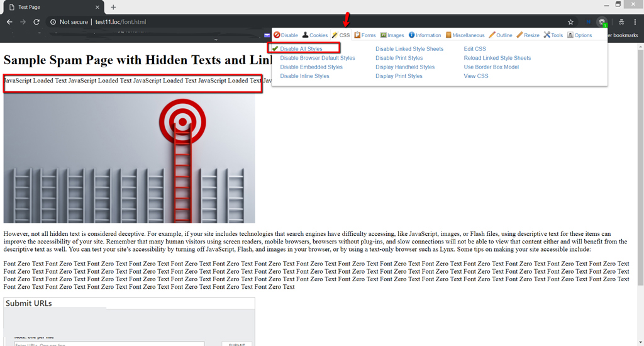Uncheck Disable All Styles
Viewport: 644px width, 346px height.
301,48
